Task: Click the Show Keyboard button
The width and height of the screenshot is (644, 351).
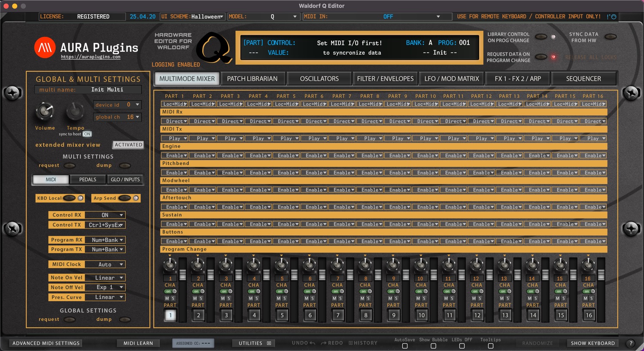Action: click(593, 343)
